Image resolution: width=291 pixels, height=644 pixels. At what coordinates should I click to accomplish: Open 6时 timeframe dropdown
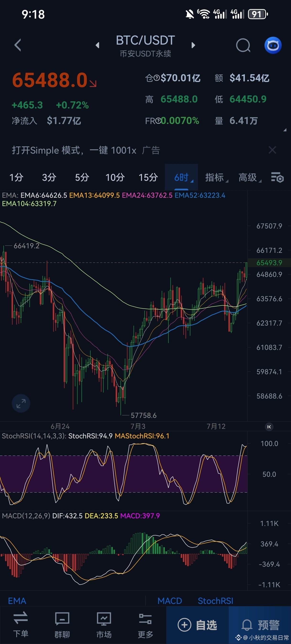(x=182, y=177)
